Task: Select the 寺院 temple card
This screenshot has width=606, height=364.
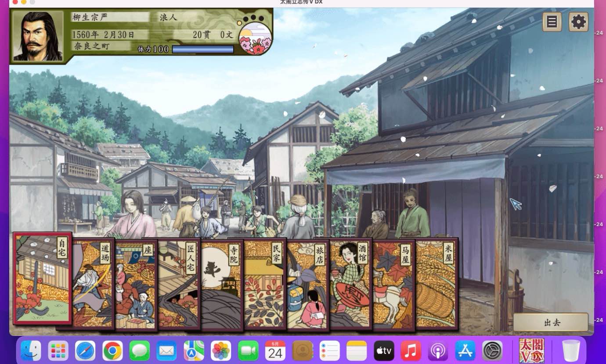Action: (x=222, y=285)
